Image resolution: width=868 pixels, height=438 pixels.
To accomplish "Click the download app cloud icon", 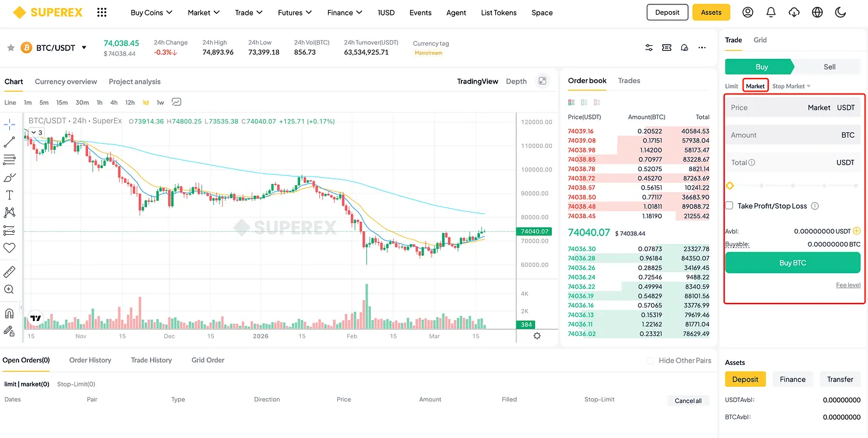I will point(794,12).
